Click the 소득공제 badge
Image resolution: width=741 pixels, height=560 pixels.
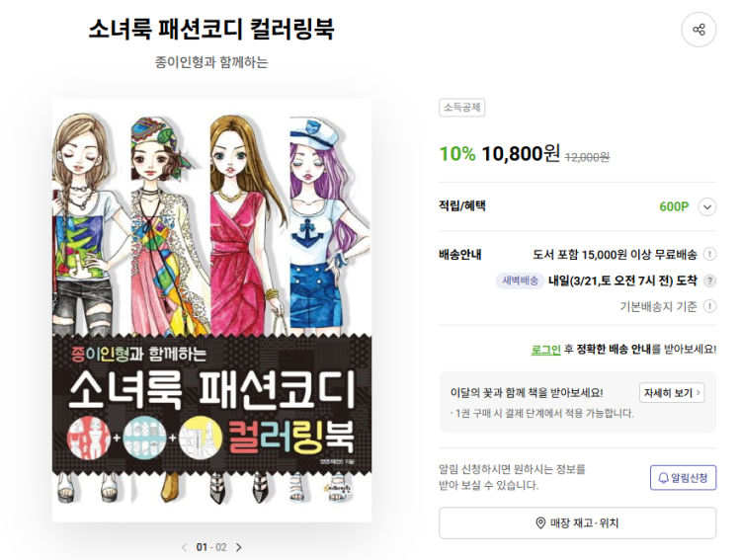[461, 108]
